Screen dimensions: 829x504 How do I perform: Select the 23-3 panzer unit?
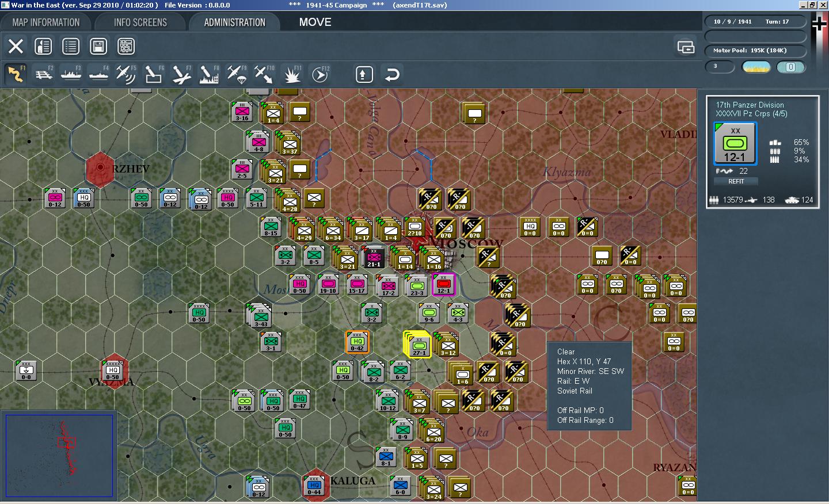[417, 285]
